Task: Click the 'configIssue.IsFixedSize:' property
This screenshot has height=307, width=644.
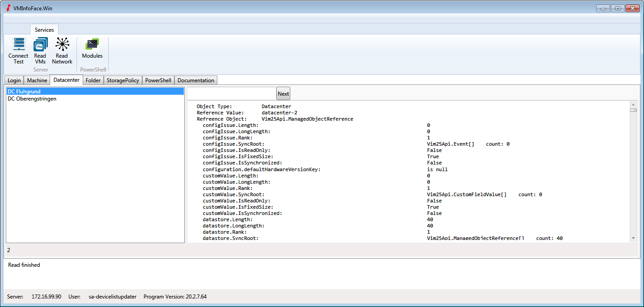Action: pos(238,156)
